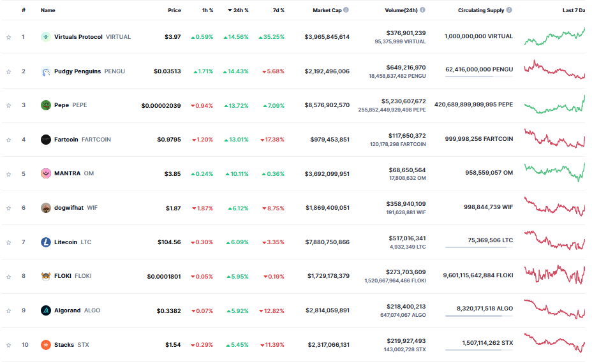Click Pepe volume $5,230,607,672
The image size is (592, 364).
pos(403,101)
